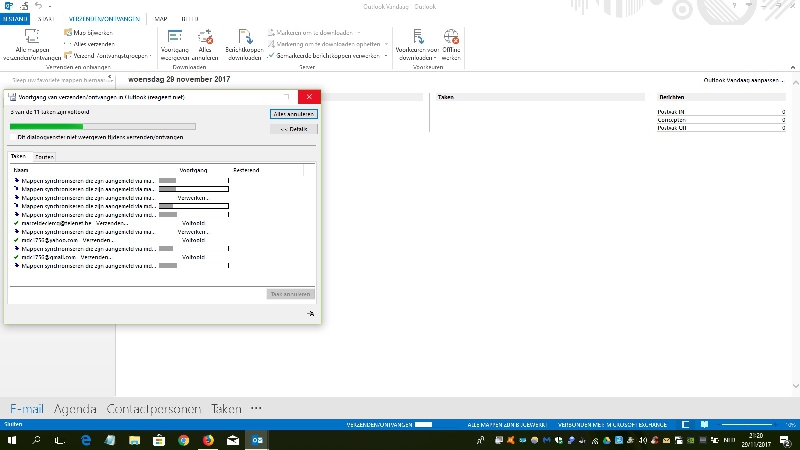
Task: Click the navigation bar ellipsis for more options
Action: (256, 408)
